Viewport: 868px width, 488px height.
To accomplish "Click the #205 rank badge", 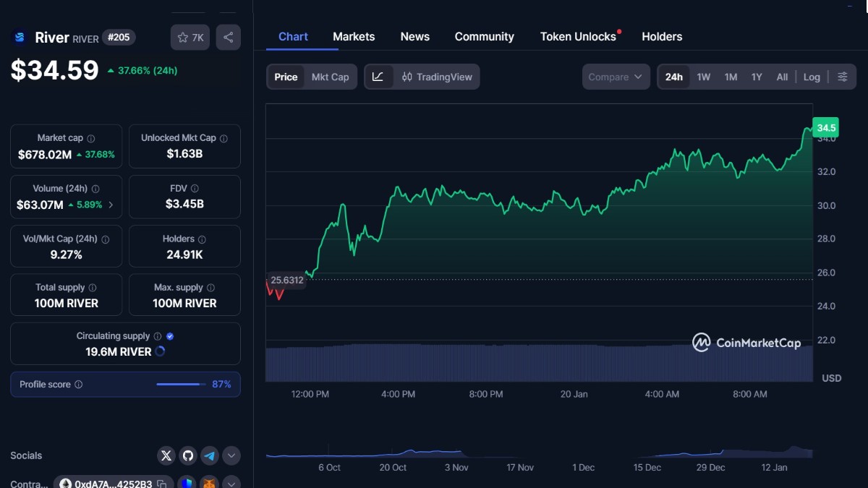I will pyautogui.click(x=118, y=38).
